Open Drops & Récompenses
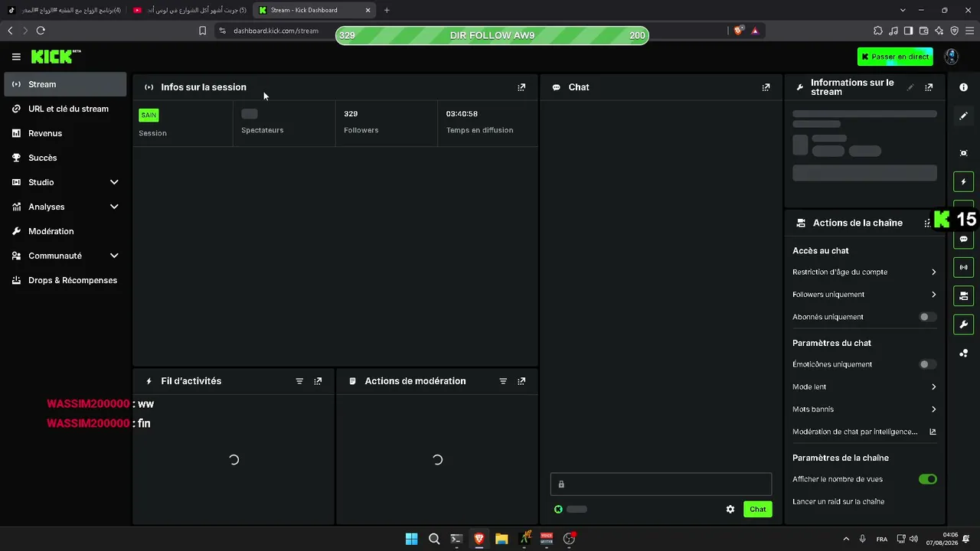The image size is (980, 551). [65, 280]
